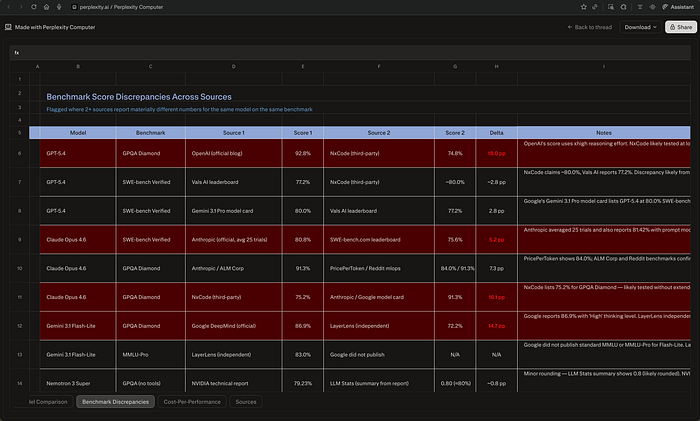Click the title 'Benchmark Score Discrepancies Across Sources'
The width and height of the screenshot is (700, 421).
tap(139, 97)
